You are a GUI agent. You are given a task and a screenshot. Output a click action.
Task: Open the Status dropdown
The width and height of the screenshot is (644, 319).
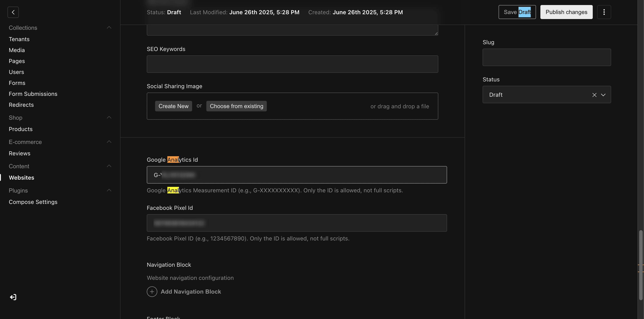pyautogui.click(x=604, y=95)
